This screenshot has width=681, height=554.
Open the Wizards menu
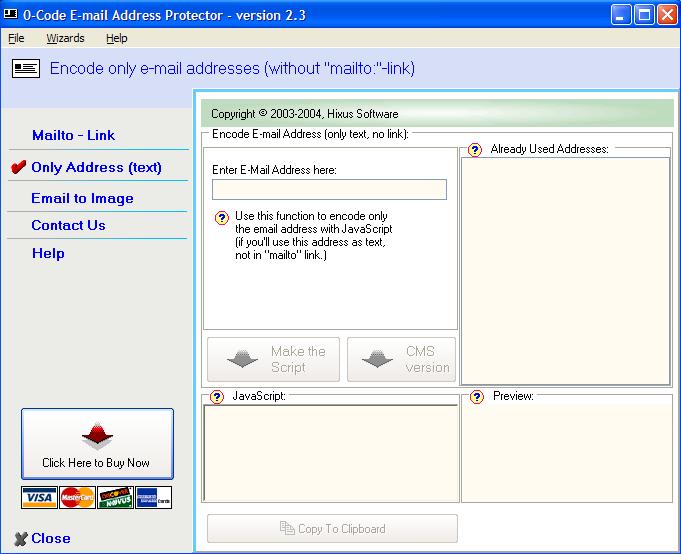tap(65, 38)
